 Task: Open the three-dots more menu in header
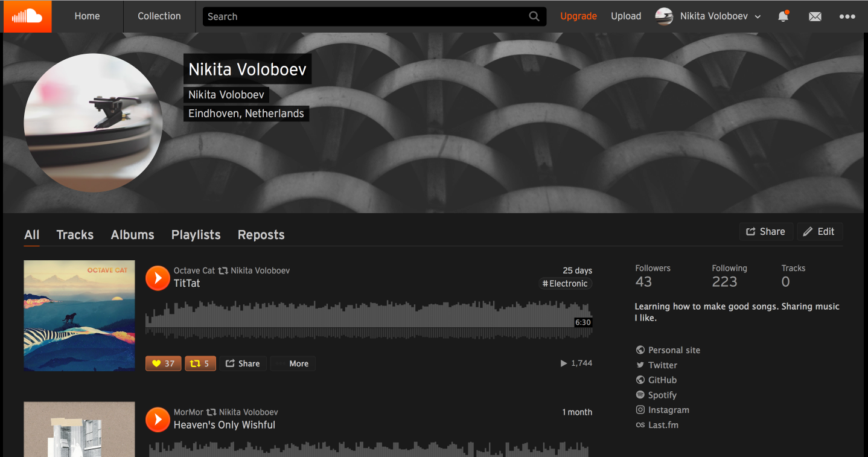click(x=847, y=16)
